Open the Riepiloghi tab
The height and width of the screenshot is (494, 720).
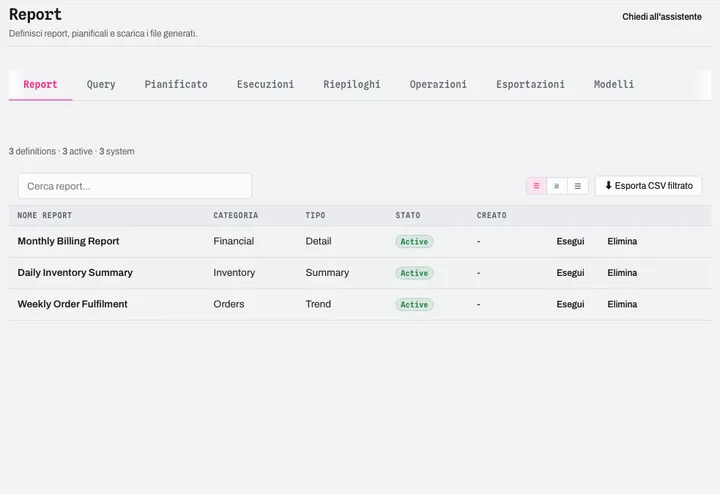[x=352, y=84]
